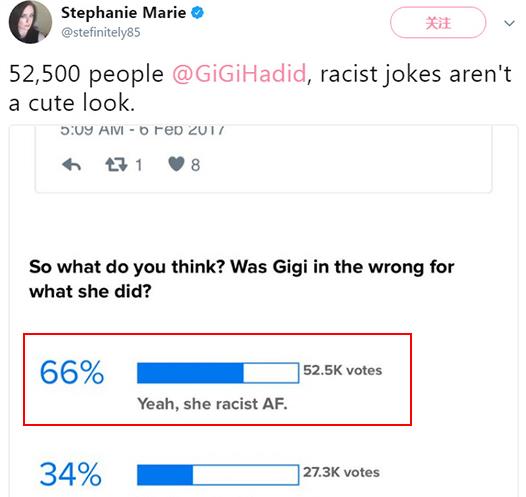The height and width of the screenshot is (497, 526).
Task: Reply using the arrow icon
Action: click(71, 165)
